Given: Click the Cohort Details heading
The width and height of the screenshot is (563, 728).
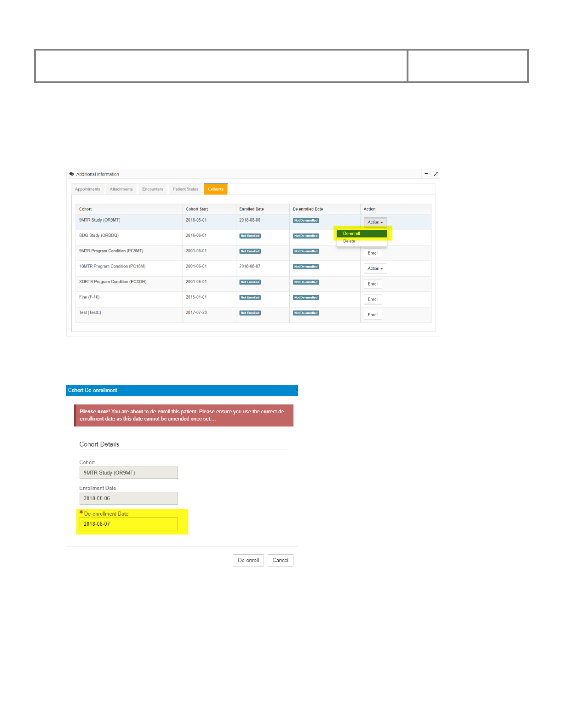Looking at the screenshot, I should pyautogui.click(x=99, y=444).
